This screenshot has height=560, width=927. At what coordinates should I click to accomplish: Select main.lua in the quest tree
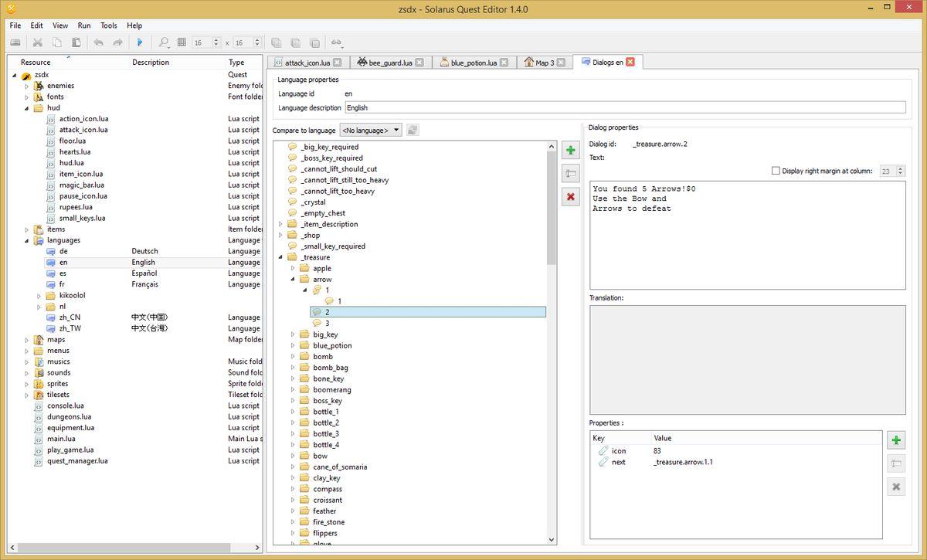click(x=61, y=439)
